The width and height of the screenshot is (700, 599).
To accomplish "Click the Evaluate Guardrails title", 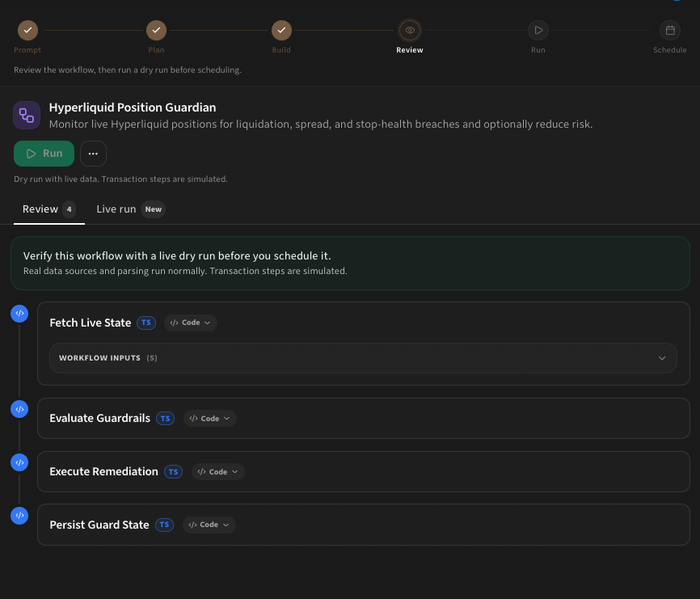I will 99,418.
